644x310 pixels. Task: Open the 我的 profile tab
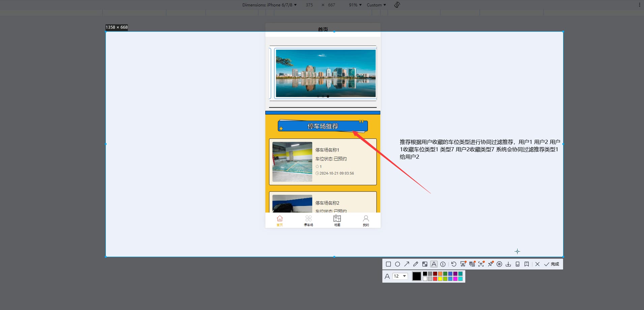click(x=366, y=221)
